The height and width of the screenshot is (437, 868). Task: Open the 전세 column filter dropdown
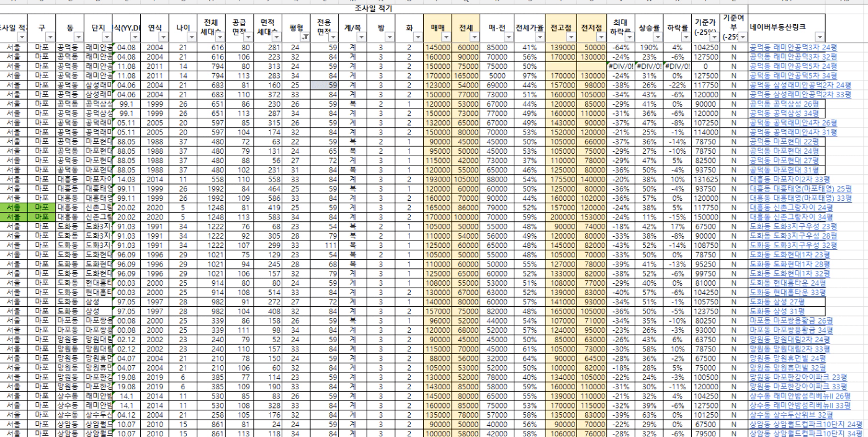tap(475, 38)
